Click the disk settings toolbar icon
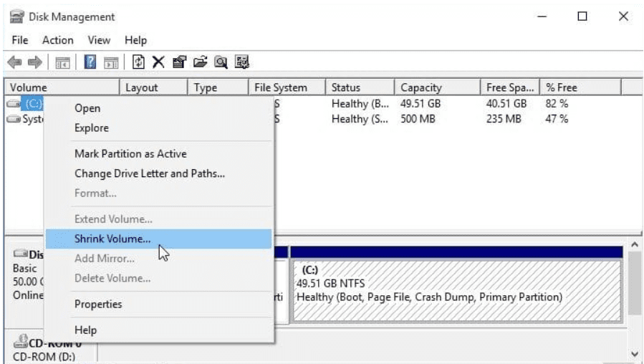 pyautogui.click(x=242, y=62)
